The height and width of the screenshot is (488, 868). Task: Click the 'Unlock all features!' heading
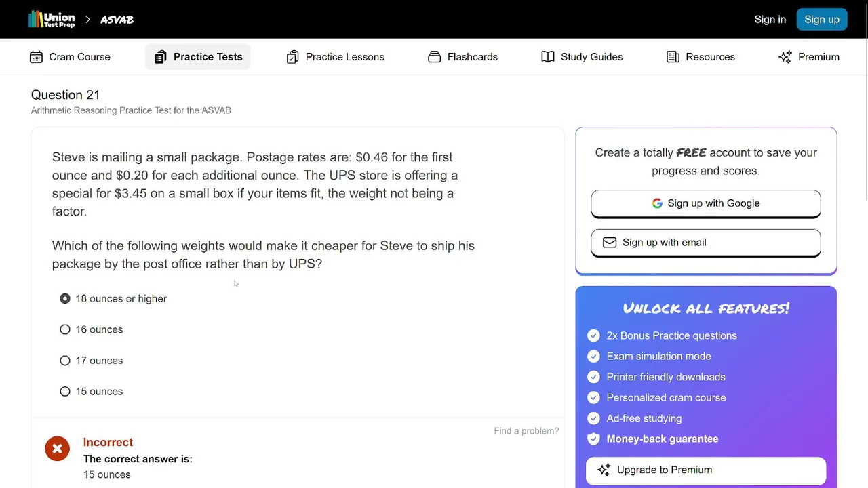point(706,308)
